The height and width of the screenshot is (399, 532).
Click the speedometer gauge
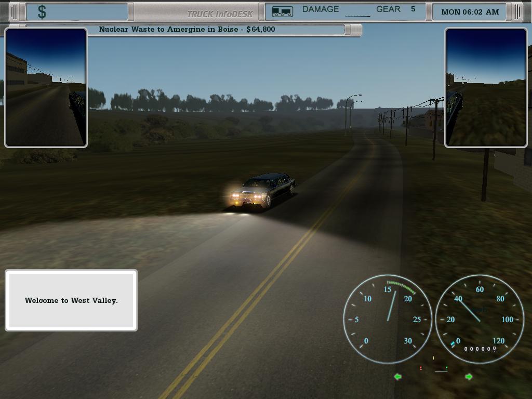point(480,320)
